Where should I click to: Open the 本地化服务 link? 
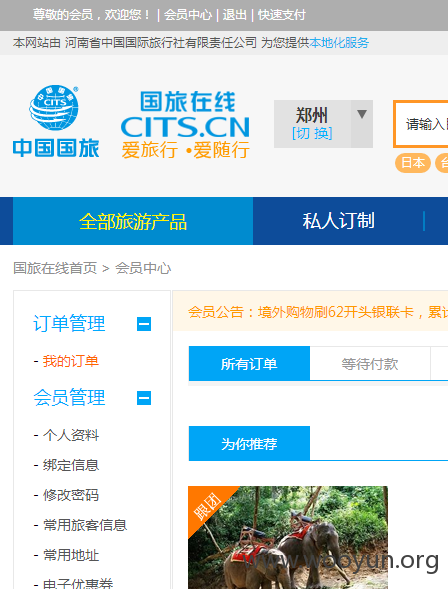339,43
